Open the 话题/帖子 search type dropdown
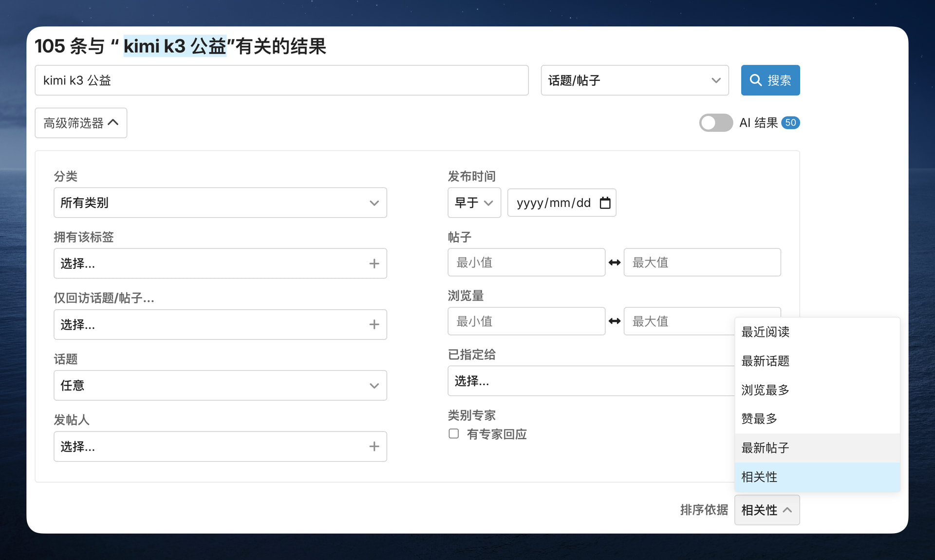 point(635,80)
